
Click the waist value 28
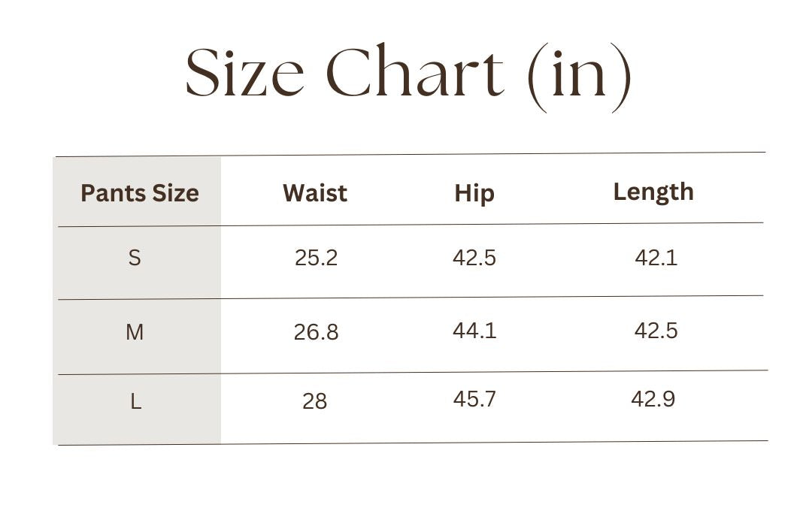(315, 401)
